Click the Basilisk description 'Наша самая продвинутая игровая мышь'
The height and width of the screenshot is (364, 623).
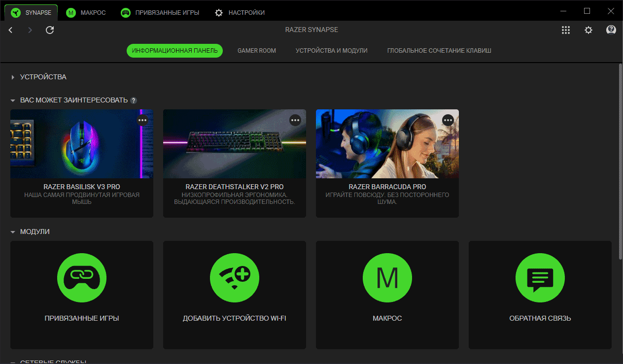tap(82, 199)
